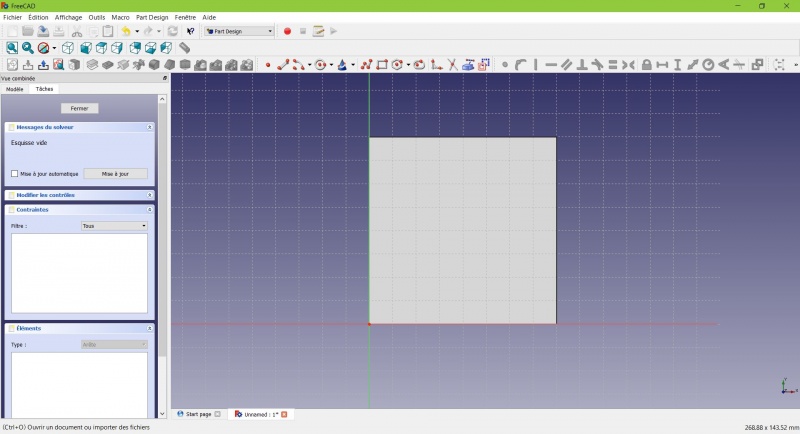The image size is (800, 434).
Task: Select the arc sketch tool
Action: pyautogui.click(x=299, y=65)
